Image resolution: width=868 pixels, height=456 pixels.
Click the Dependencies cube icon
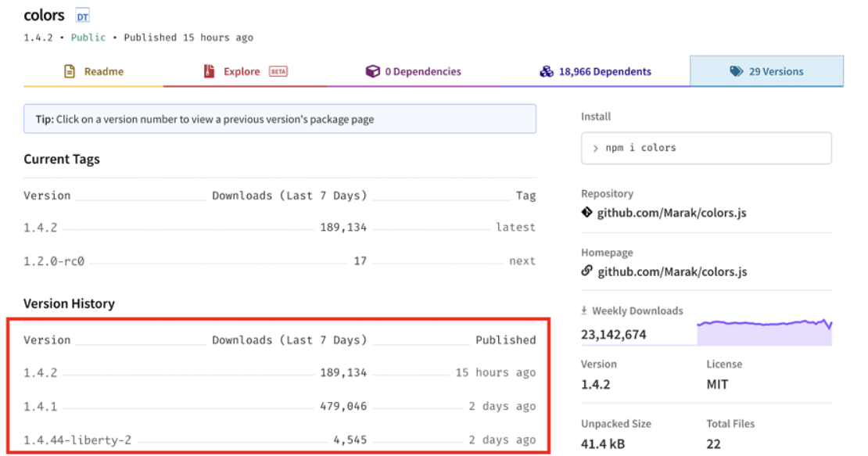pyautogui.click(x=372, y=71)
